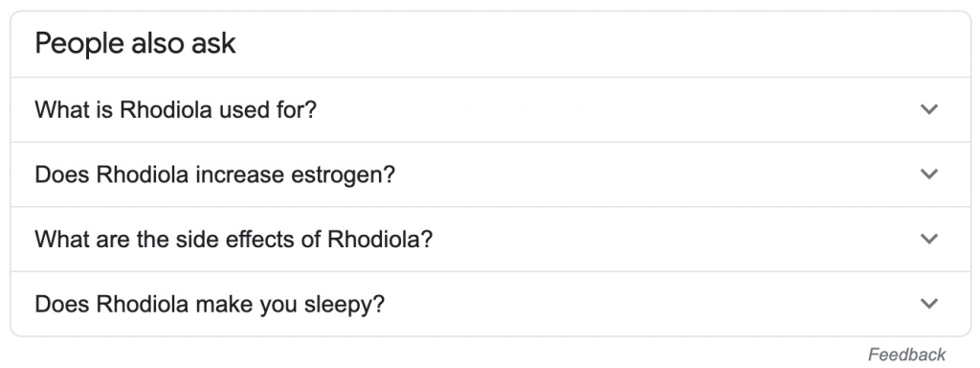Screen dimensions: 980x368
Task: Reveal whether Rhodiola makes you sleepy
Action: (491, 304)
